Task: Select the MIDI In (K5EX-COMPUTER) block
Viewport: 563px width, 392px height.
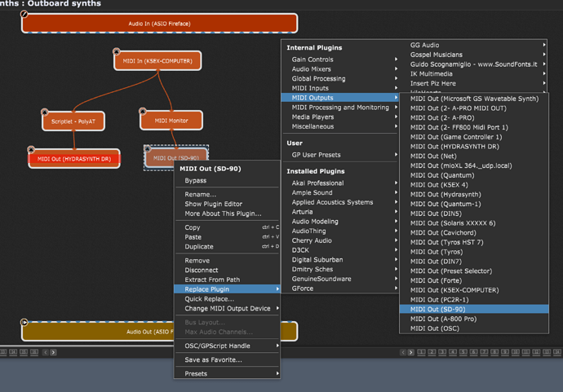Action: (157, 61)
